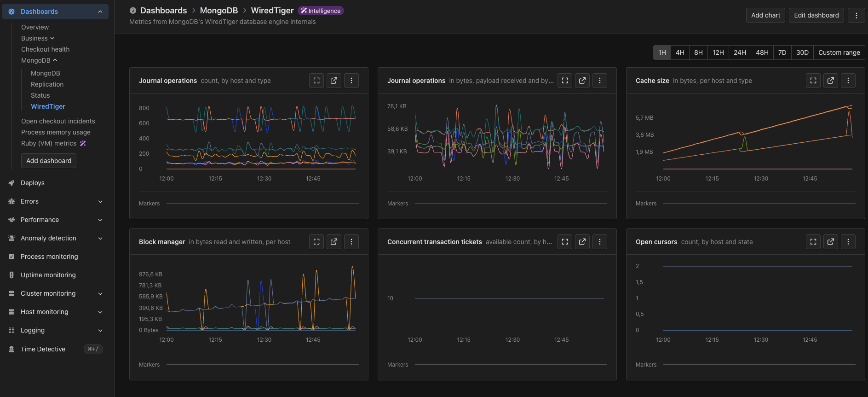Expand Journal operations count chart to fullscreen
868x397 pixels.
pyautogui.click(x=316, y=81)
